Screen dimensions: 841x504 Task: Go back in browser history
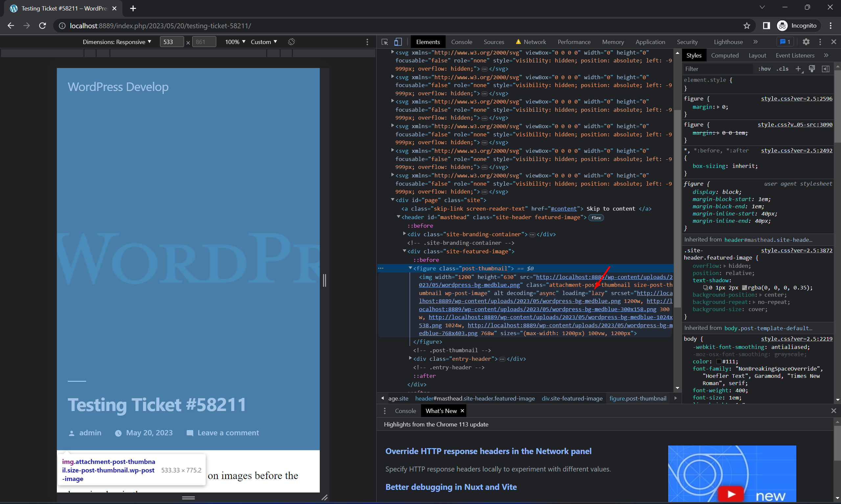pos(11,26)
